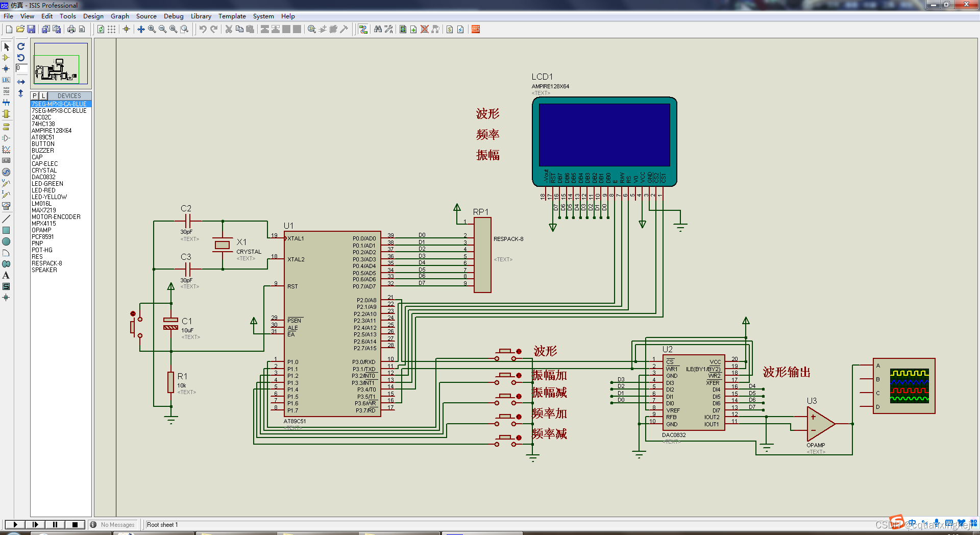Toggle the grid display
Image resolution: width=980 pixels, height=535 pixels.
(111, 29)
